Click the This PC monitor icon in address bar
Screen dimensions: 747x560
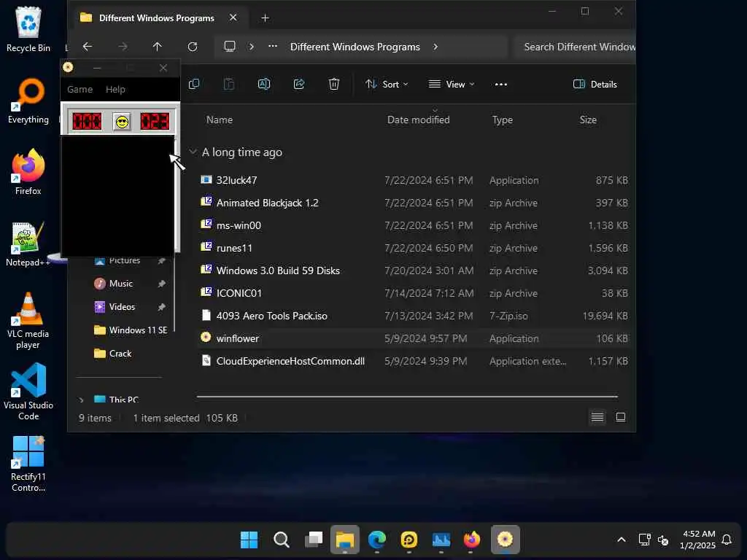(x=230, y=46)
